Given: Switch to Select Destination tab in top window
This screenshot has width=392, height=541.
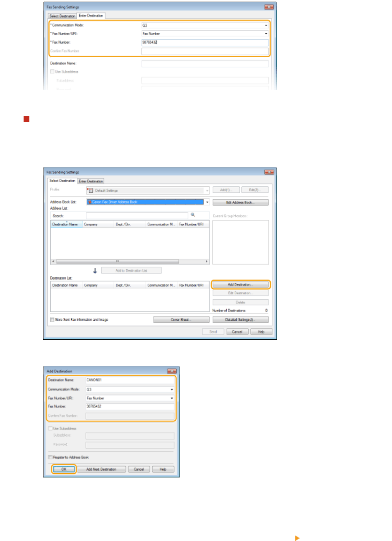Looking at the screenshot, I should tap(62, 16).
